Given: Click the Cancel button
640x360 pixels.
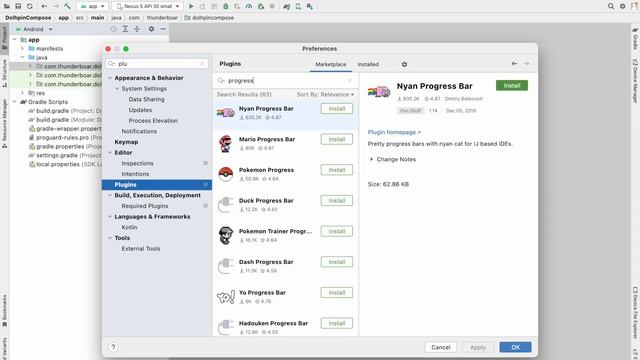Looking at the screenshot, I should [x=441, y=347].
